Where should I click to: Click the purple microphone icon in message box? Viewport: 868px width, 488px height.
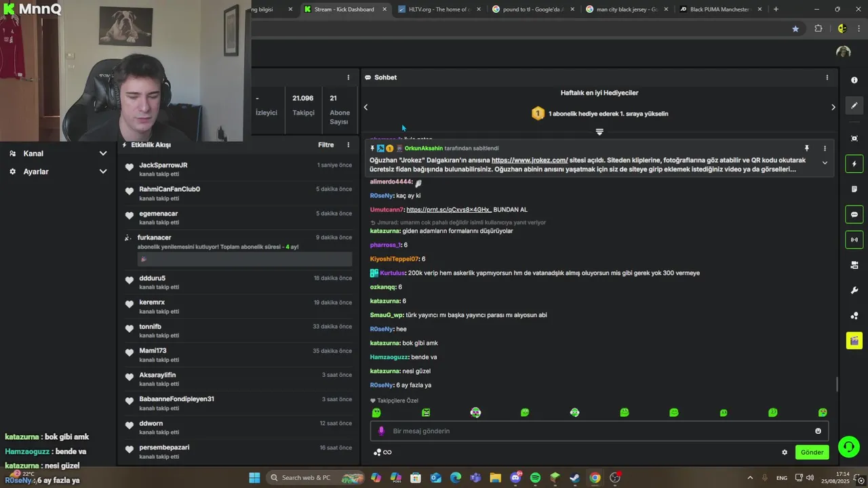[381, 431]
